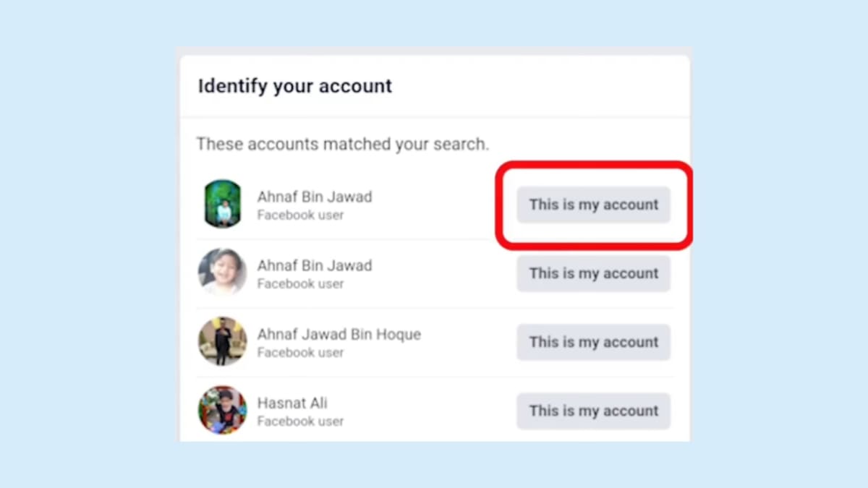Screen dimensions: 868x488
Task: Click the Facebook user label beside the green avatar
Action: [300, 215]
